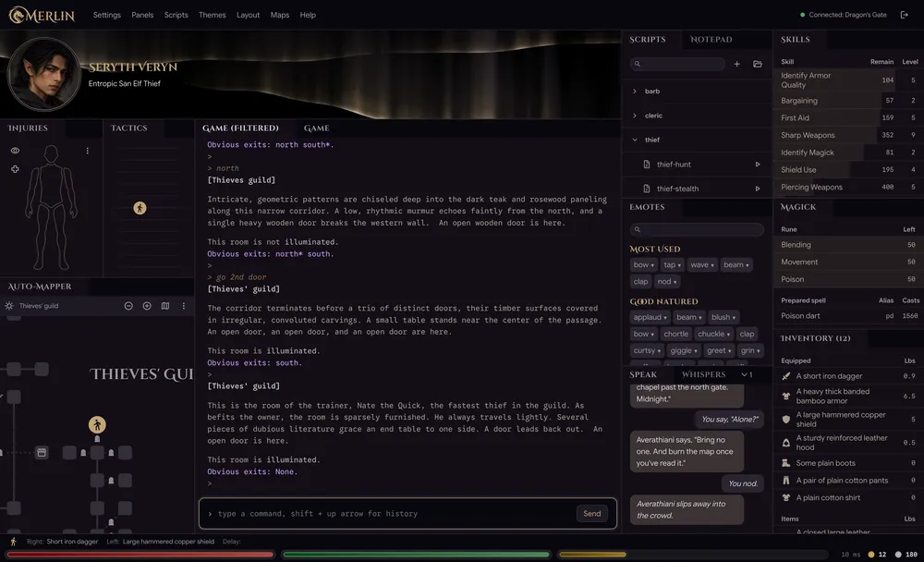Click the Merlin logo

(x=42, y=16)
